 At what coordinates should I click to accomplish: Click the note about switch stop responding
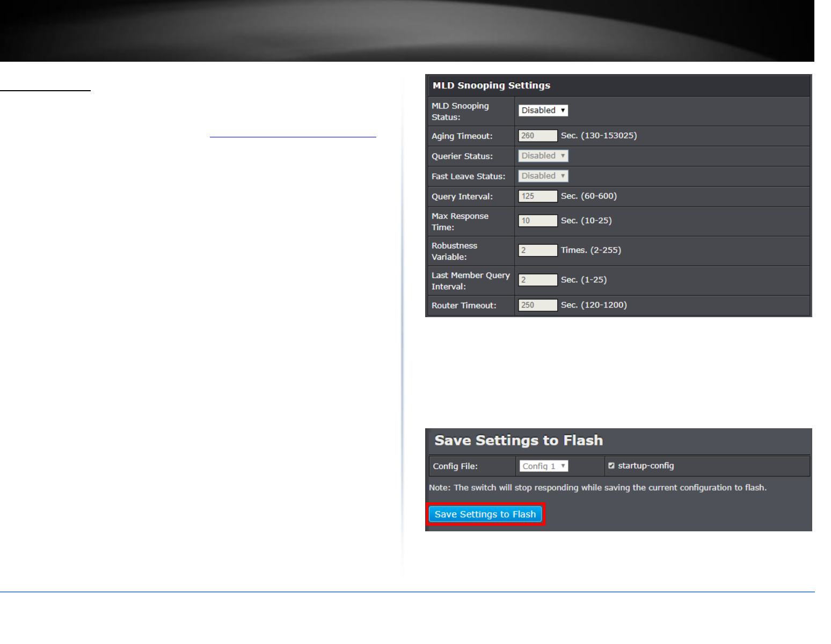[x=597, y=487]
